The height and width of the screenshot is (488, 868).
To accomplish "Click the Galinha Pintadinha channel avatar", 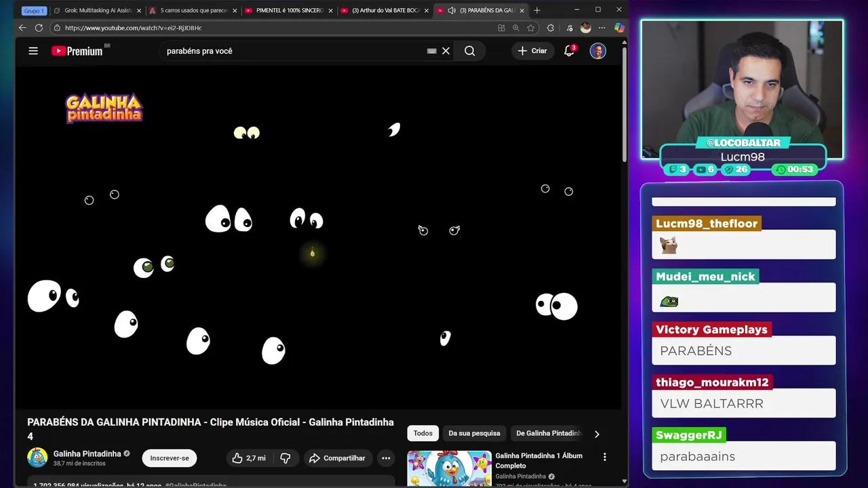I will coord(37,458).
